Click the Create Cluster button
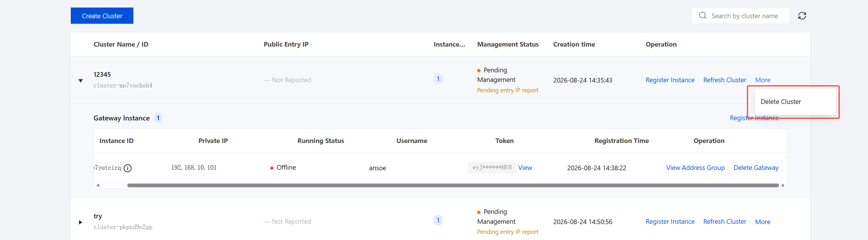This screenshot has height=240, width=868. 102,16
